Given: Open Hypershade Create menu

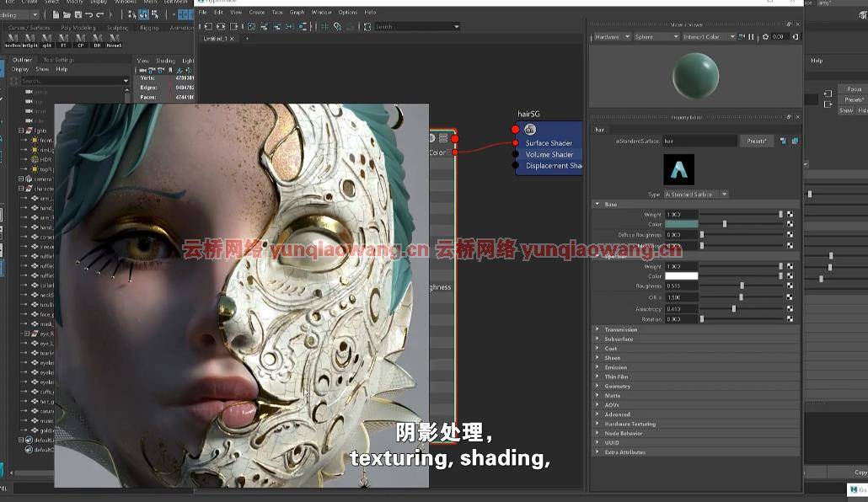Looking at the screenshot, I should click(257, 12).
